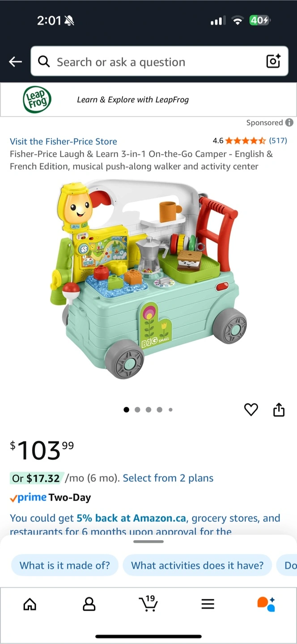Expand the suggestions sheet handle
This screenshot has height=644, width=297.
(x=148, y=542)
